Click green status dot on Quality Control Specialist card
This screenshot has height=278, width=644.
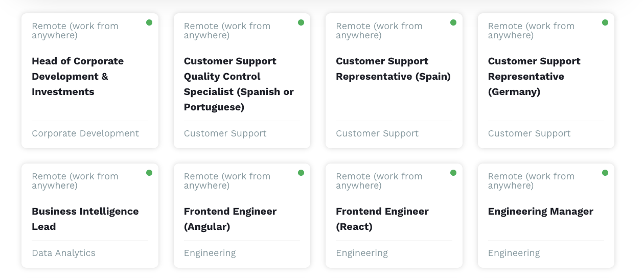301,22
